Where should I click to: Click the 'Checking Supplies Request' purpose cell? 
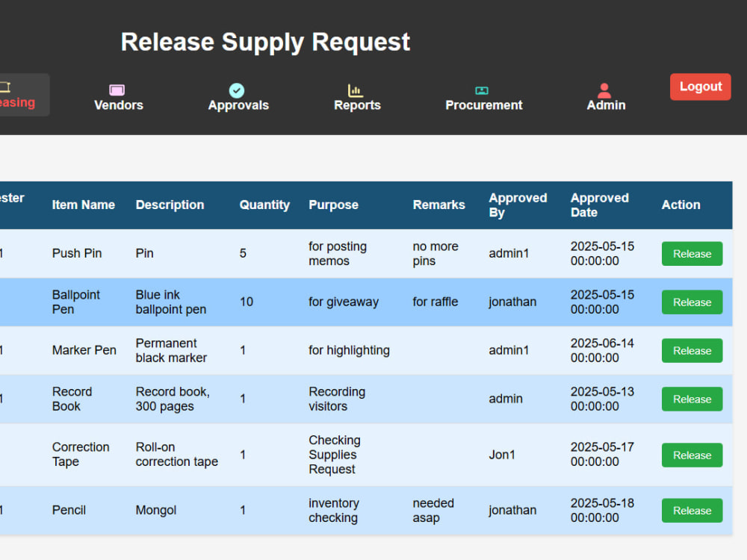(x=335, y=454)
